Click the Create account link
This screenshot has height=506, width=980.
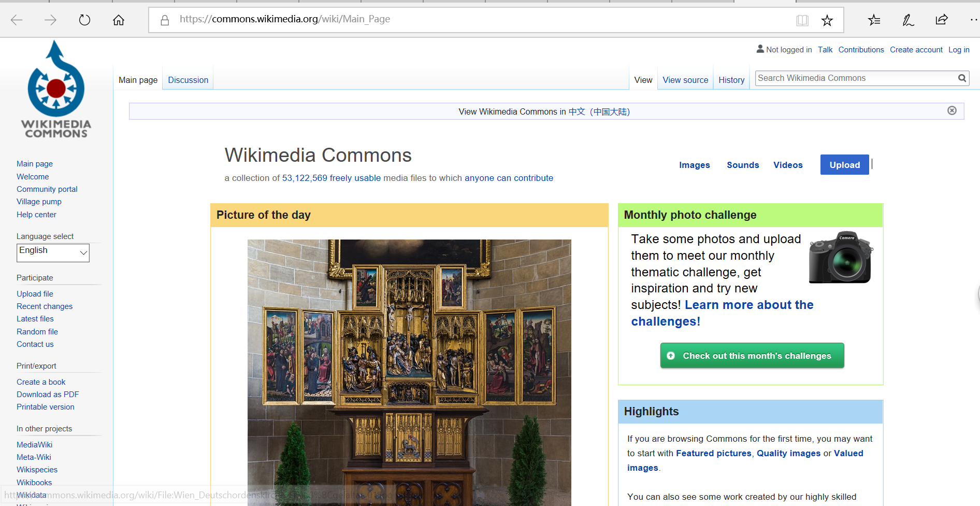point(916,50)
